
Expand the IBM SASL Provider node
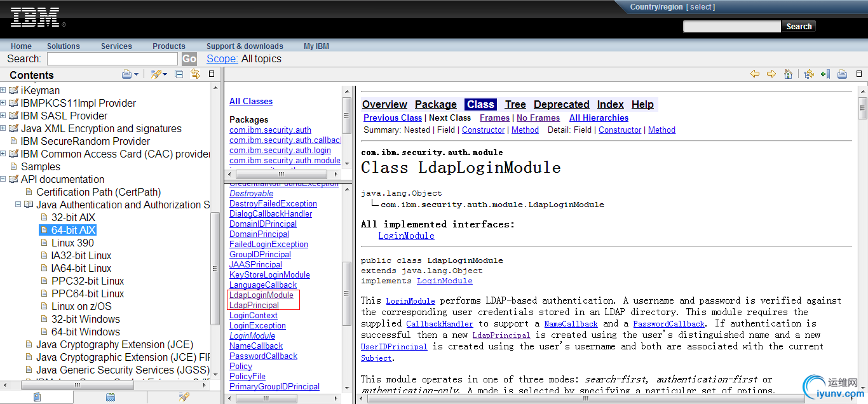click(3, 116)
